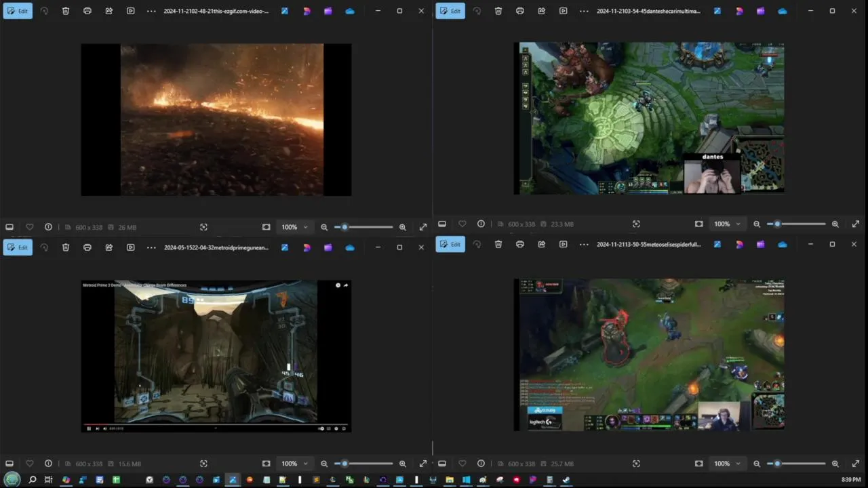Adjust zoom slider in the metroidprime window
868x488 pixels.
coord(363,464)
